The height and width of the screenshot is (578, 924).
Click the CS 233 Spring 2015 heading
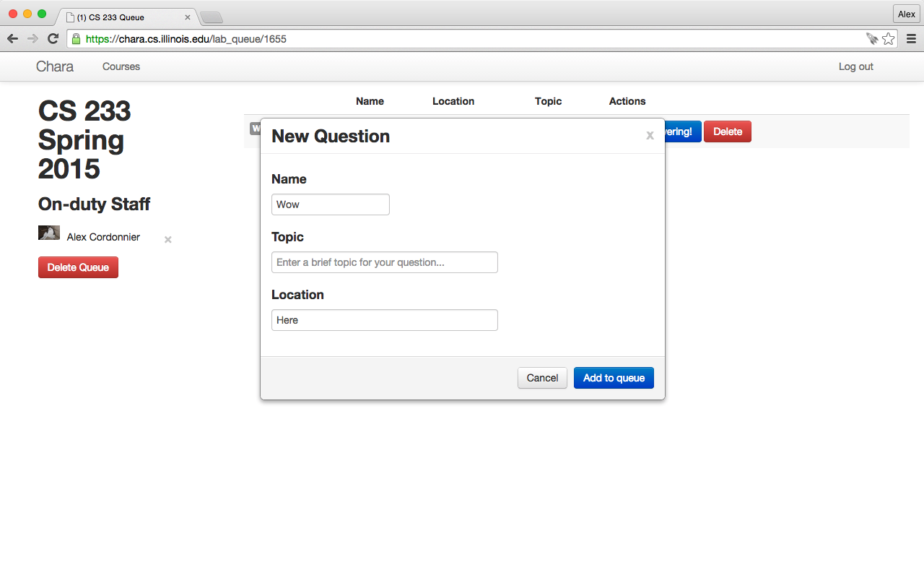click(x=84, y=139)
